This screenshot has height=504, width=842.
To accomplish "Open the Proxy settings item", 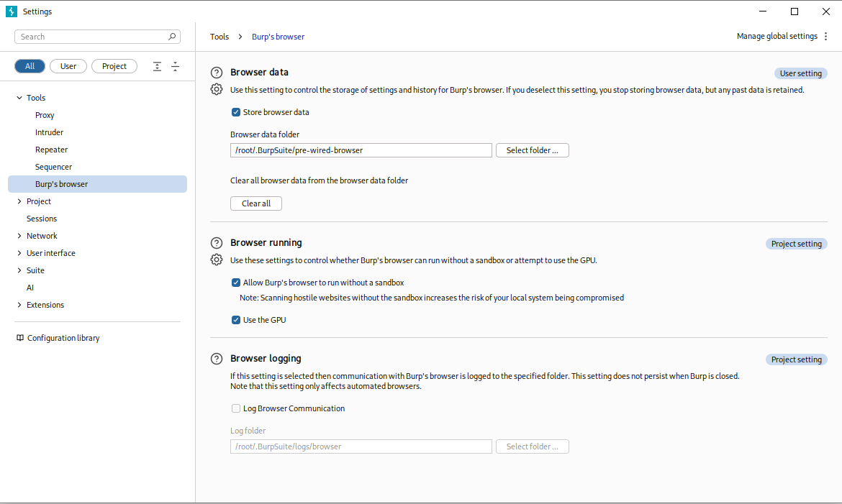I will (45, 115).
